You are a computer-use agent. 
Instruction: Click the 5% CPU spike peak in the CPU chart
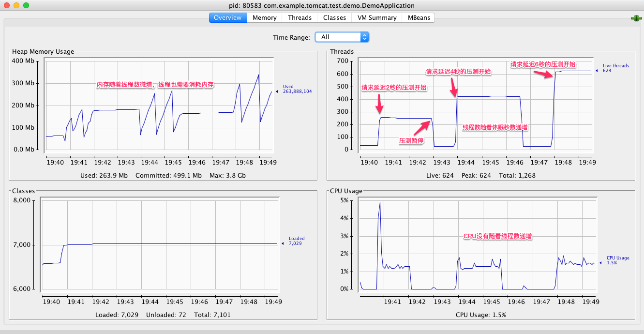[380, 203]
